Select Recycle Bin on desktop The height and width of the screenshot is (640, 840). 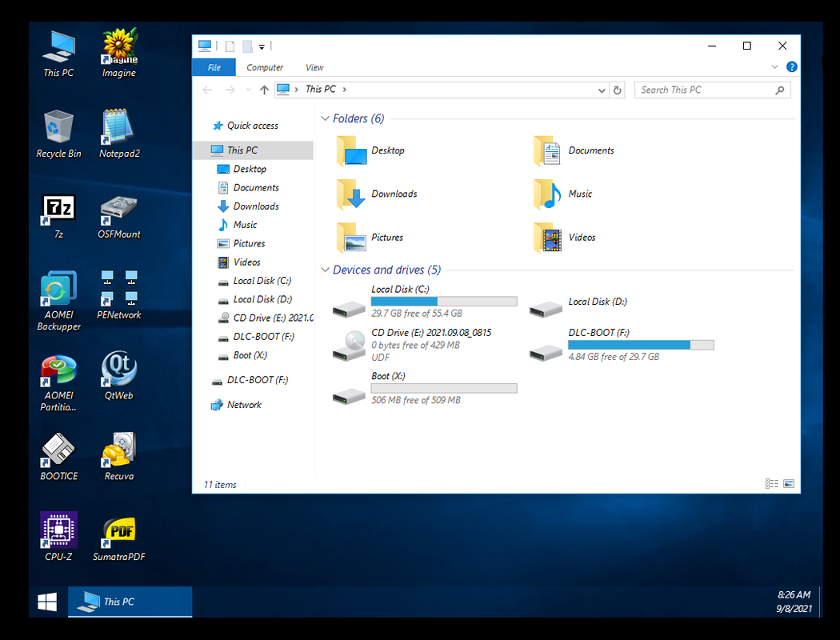click(x=58, y=134)
